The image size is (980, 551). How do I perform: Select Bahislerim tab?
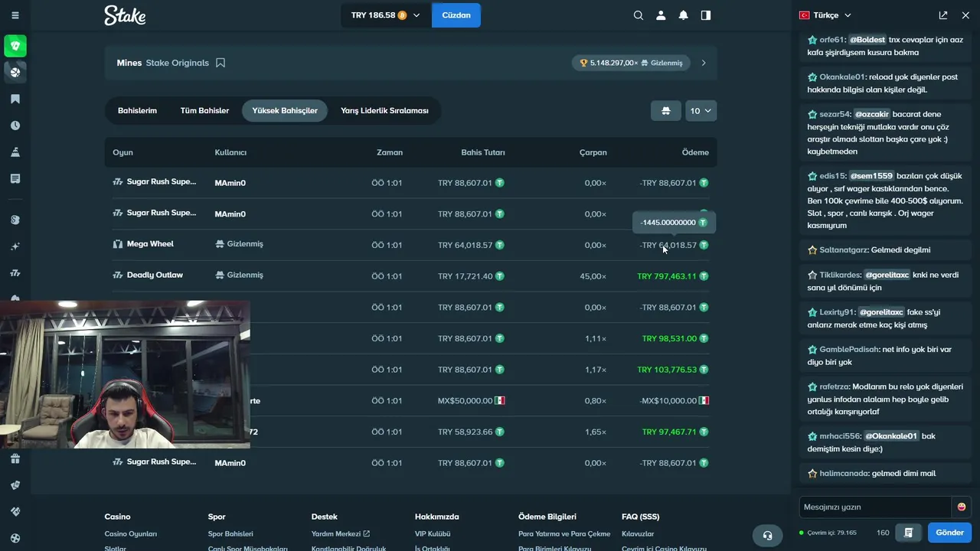[137, 111]
